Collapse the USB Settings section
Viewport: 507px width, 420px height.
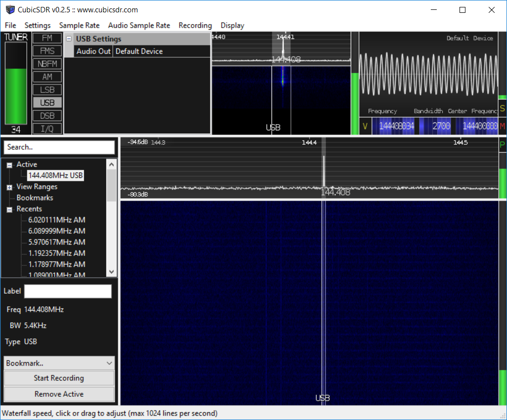(69, 39)
